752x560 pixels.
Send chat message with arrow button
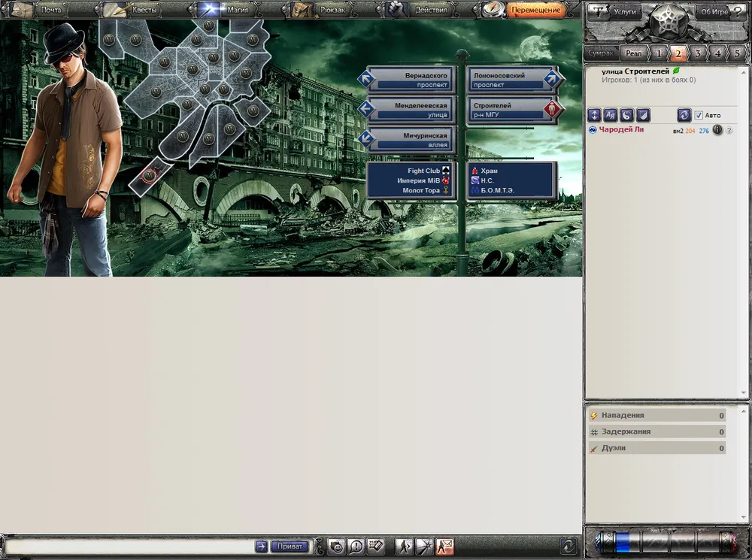point(261,546)
